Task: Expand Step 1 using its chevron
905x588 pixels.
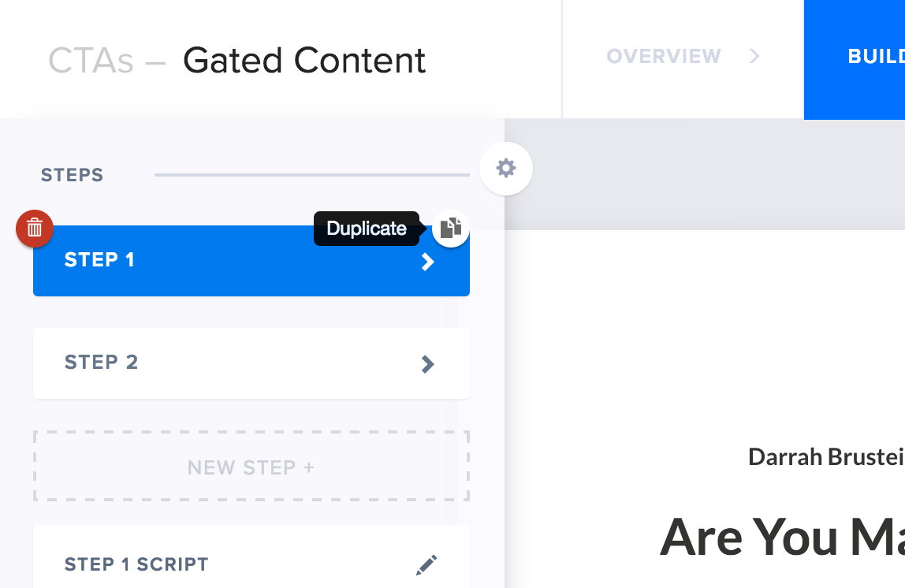Action: 427,262
